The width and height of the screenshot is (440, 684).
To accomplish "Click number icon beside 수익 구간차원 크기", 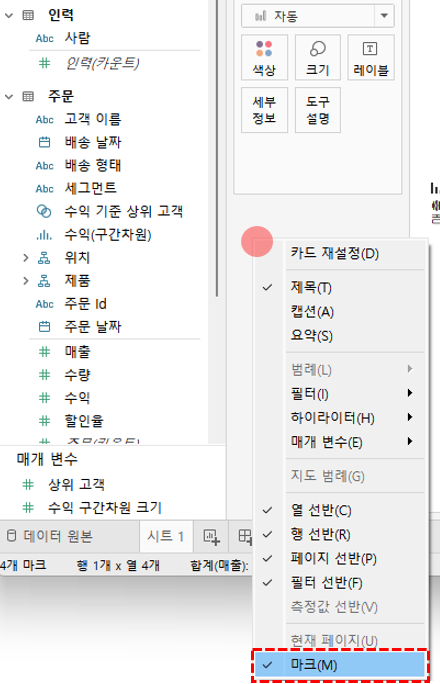I will [28, 508].
